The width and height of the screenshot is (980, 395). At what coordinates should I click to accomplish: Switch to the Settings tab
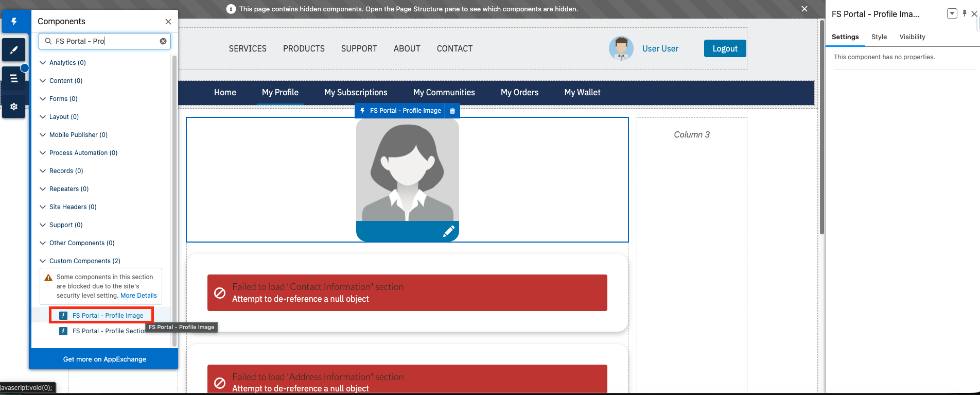coord(845,37)
